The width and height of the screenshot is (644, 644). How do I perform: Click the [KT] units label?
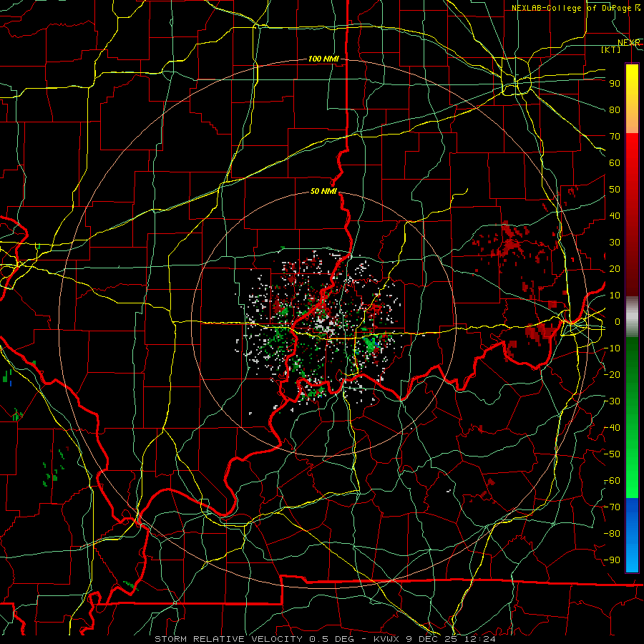pos(611,49)
